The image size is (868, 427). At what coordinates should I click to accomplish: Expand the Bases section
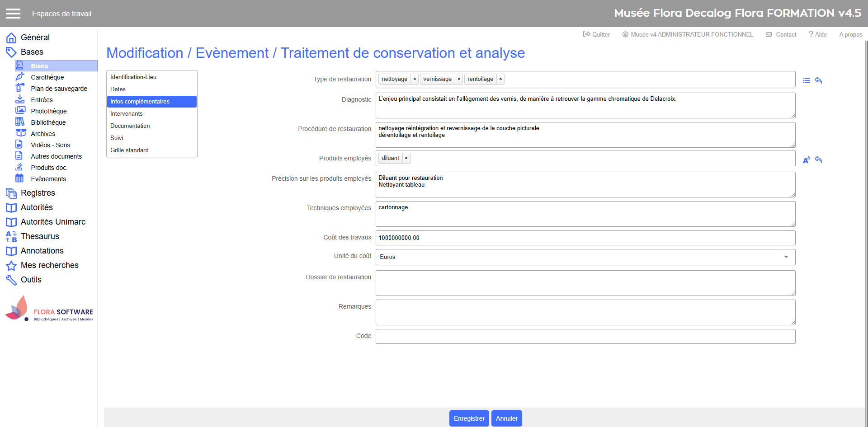click(x=32, y=52)
